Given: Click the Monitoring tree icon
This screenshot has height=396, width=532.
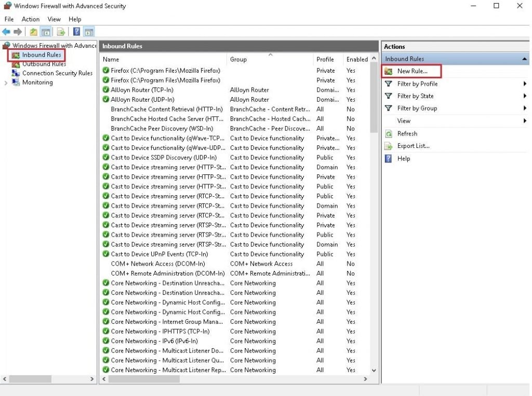Looking at the screenshot, I should [x=16, y=82].
